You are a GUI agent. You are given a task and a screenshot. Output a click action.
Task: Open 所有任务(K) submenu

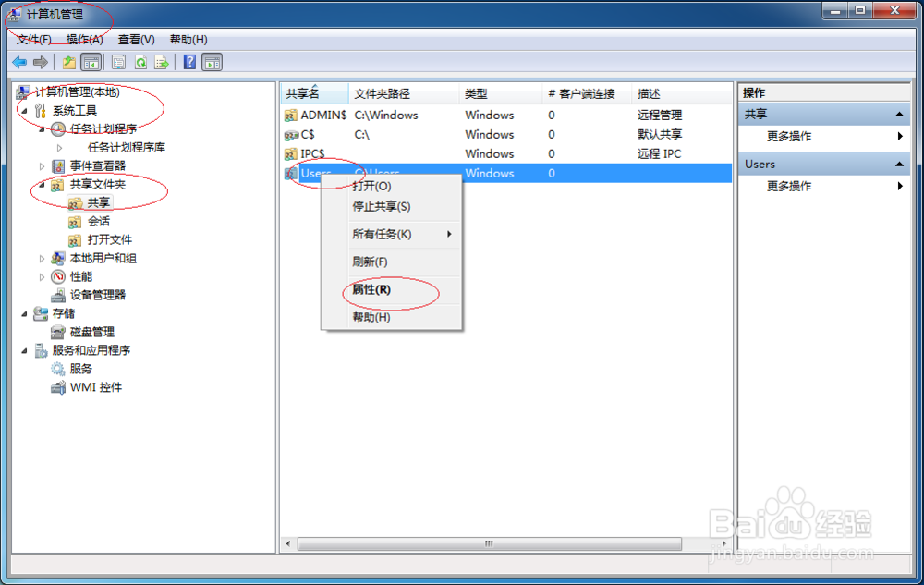tap(391, 234)
